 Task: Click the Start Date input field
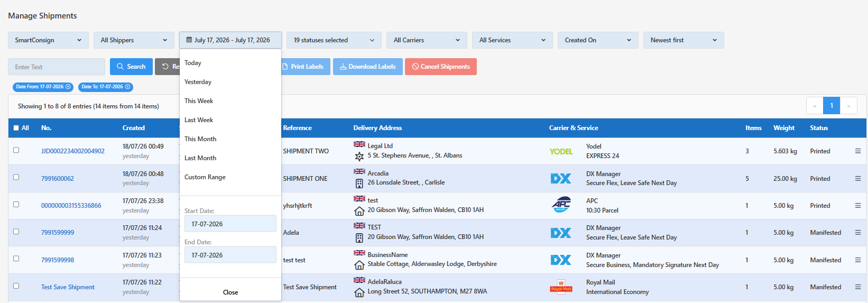point(230,224)
